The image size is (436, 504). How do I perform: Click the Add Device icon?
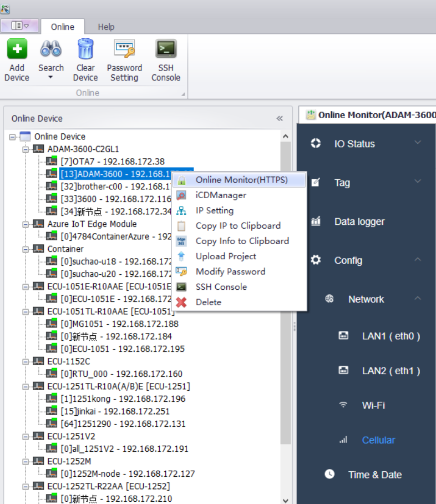[17, 49]
